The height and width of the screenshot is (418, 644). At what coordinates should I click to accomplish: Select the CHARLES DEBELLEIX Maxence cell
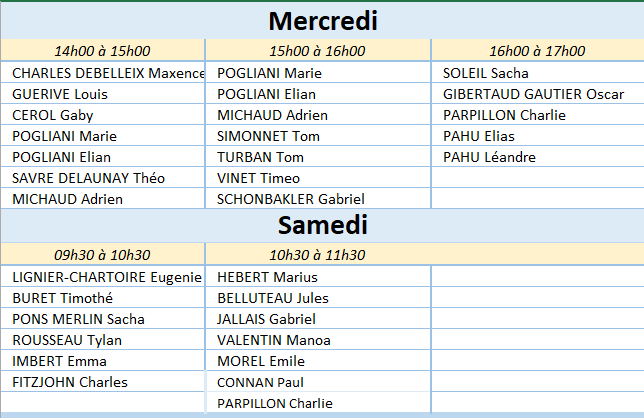click(104, 73)
